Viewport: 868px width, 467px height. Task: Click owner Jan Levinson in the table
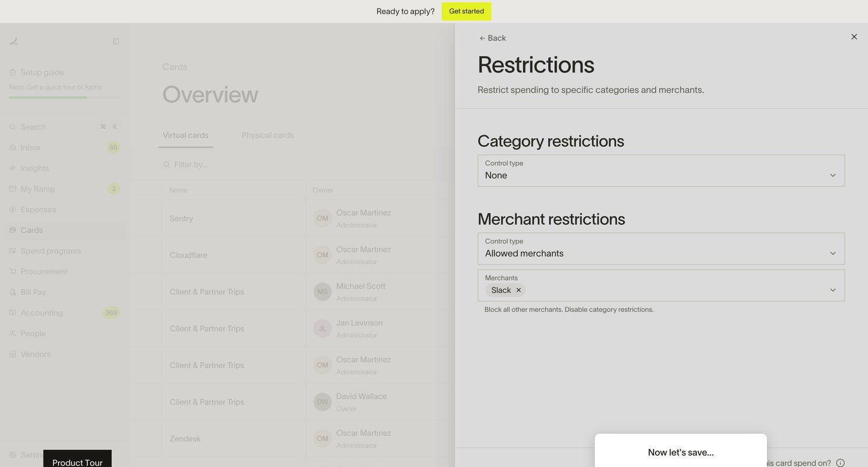pos(359,323)
